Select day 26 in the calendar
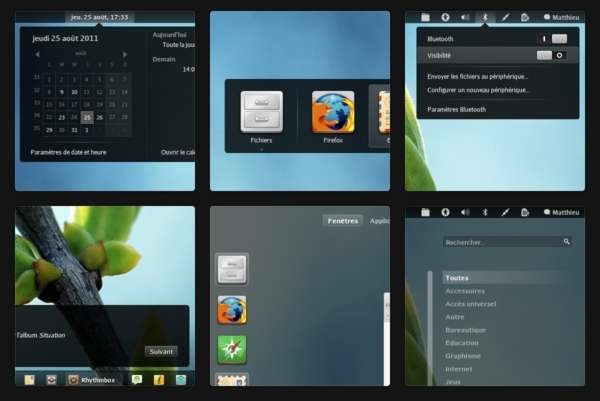The height and width of the screenshot is (401, 600). 99,117
